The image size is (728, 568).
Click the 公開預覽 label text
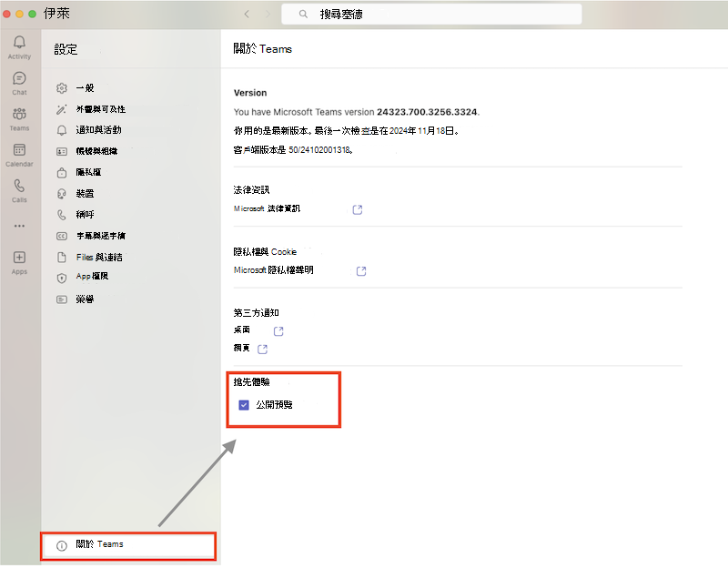[275, 405]
